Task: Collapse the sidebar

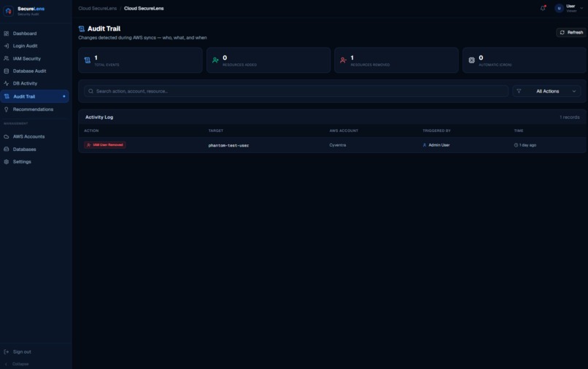Action: pos(17,364)
